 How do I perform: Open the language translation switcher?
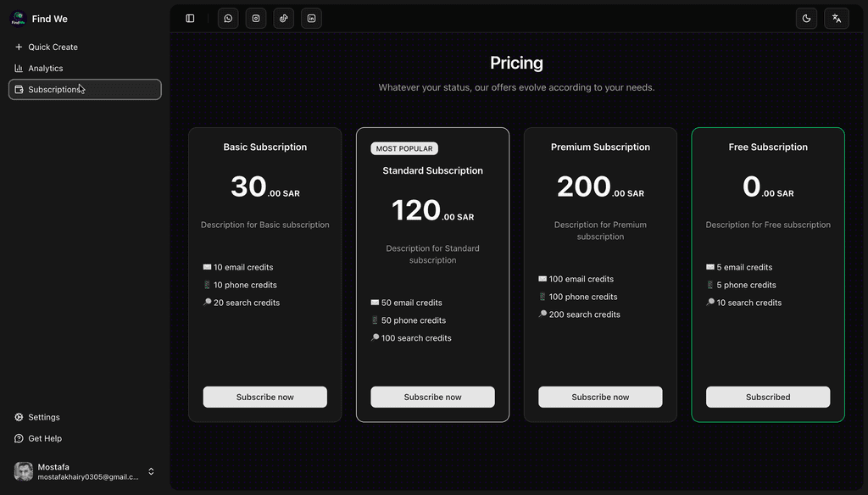pyautogui.click(x=837, y=19)
